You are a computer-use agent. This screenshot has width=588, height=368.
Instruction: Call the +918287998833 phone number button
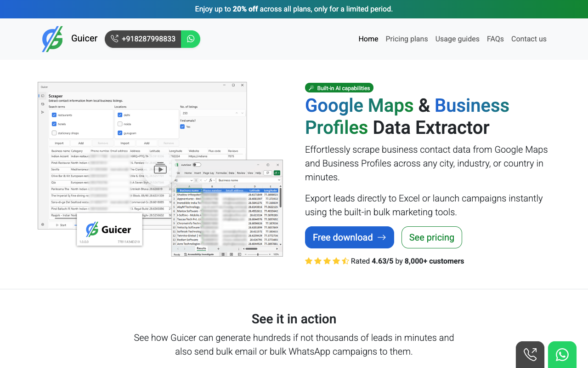[143, 39]
